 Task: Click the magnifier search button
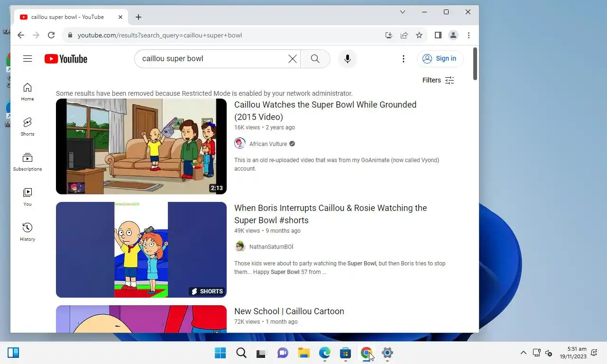315,59
